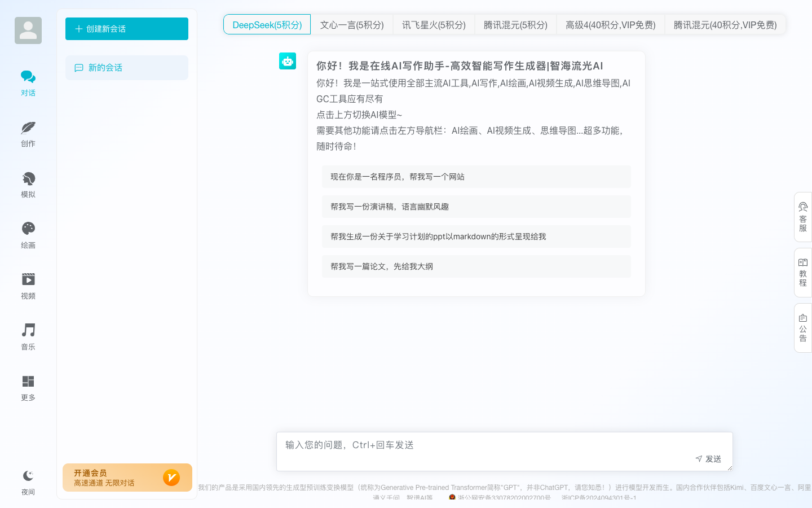The height and width of the screenshot is (508, 812).
Task: Open the 教程 tutorial panel
Action: pos(802,271)
